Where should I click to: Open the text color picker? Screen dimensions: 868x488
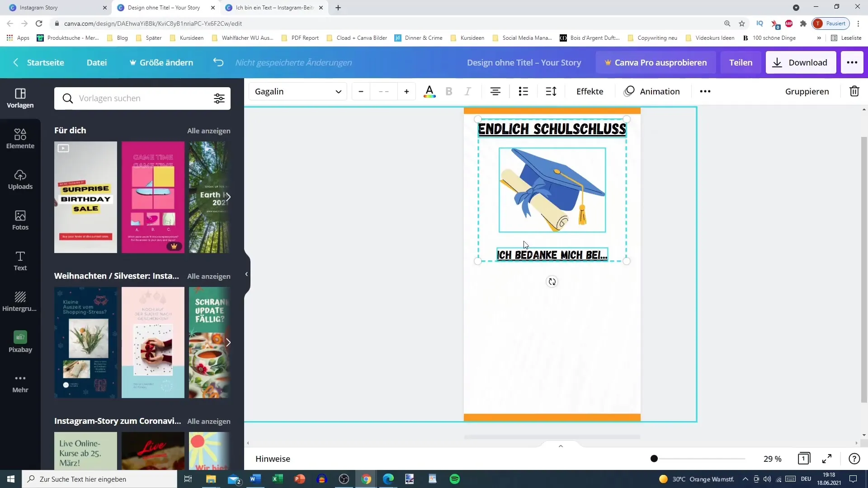click(429, 91)
